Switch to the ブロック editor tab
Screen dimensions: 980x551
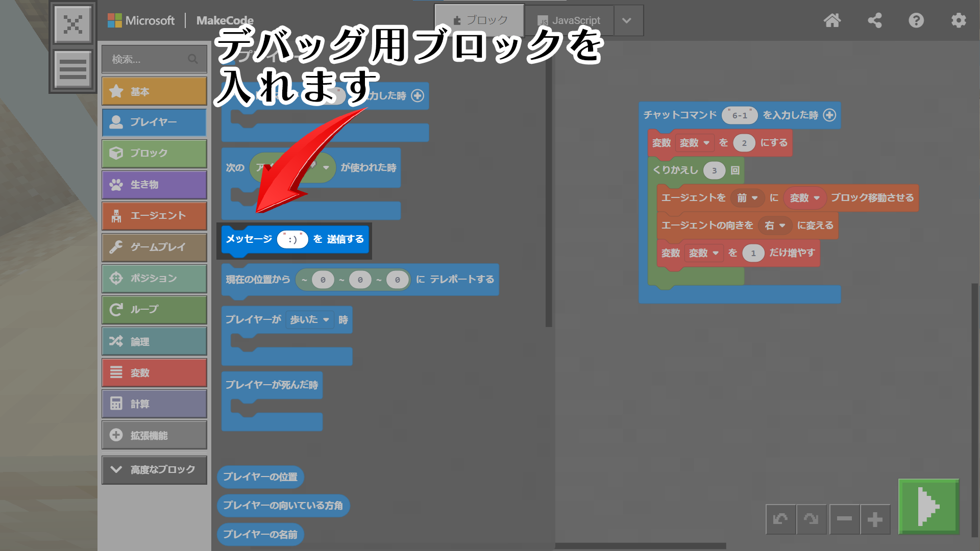point(480,20)
